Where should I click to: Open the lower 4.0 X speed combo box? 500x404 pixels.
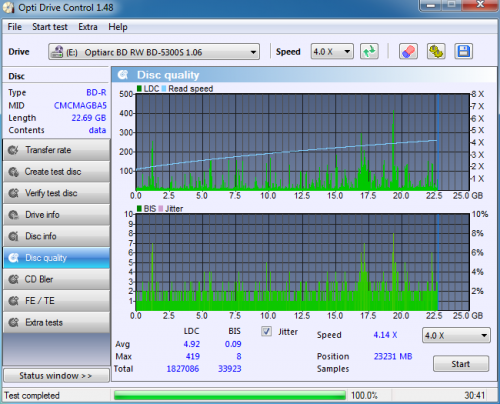(456, 335)
